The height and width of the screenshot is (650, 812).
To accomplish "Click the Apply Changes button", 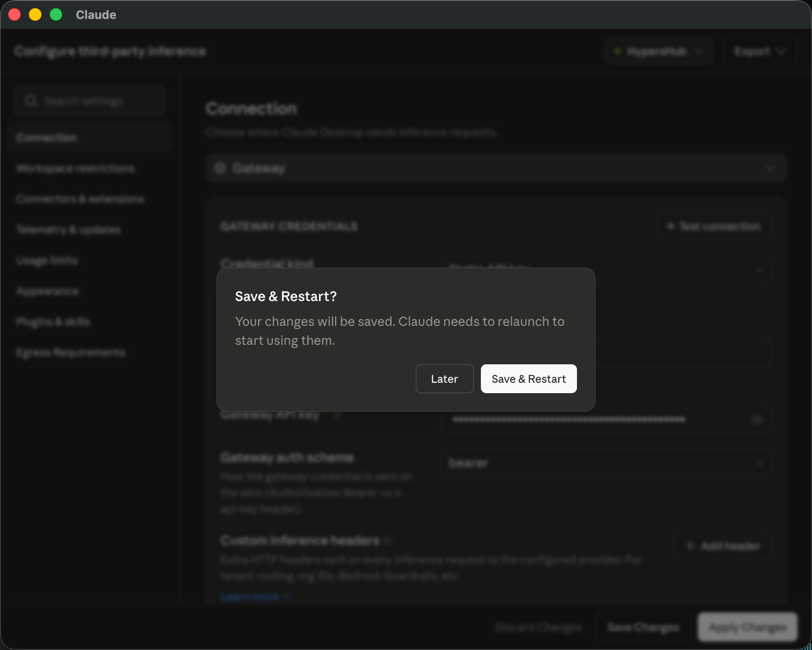I will pyautogui.click(x=747, y=627).
